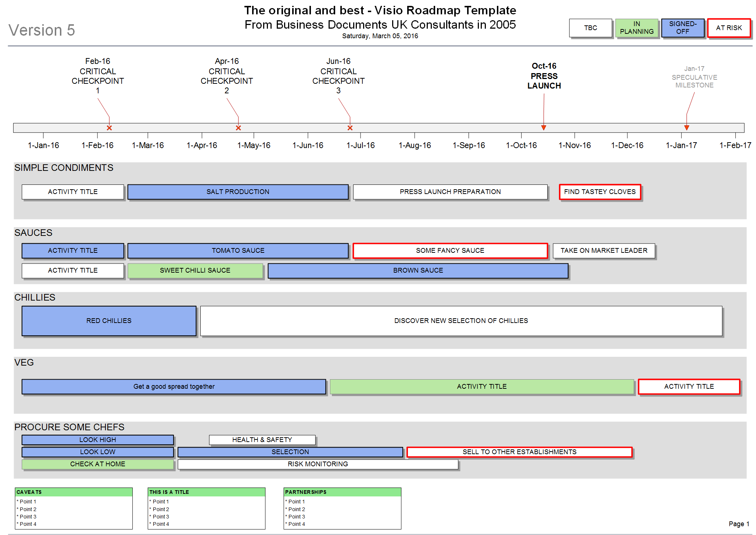Click the TBC status indicator icon
The image size is (756, 535).
pos(591,27)
